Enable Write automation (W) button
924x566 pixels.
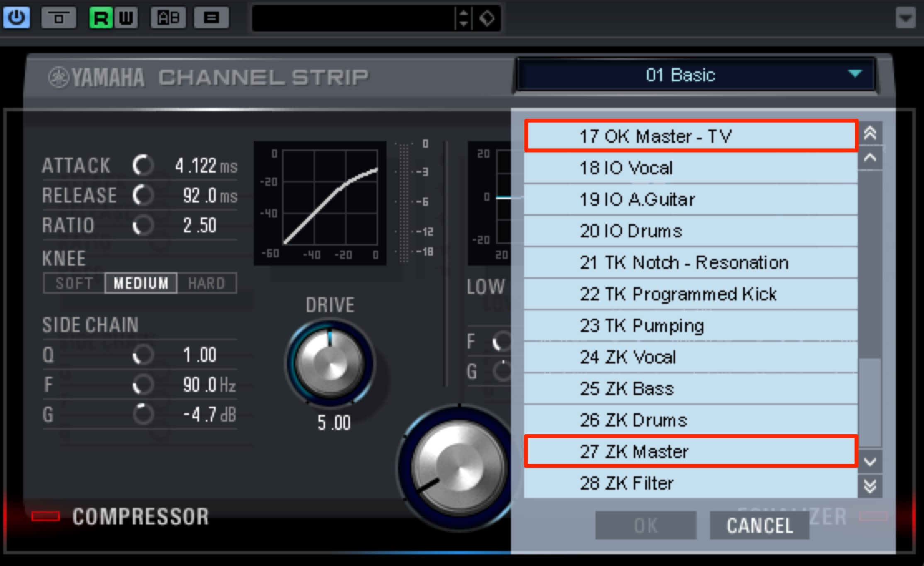click(x=126, y=18)
